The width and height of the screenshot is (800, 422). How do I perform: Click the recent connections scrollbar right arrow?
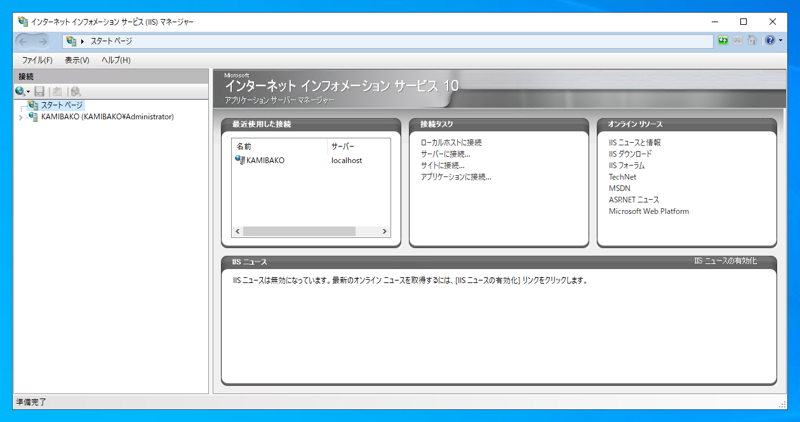click(x=385, y=231)
